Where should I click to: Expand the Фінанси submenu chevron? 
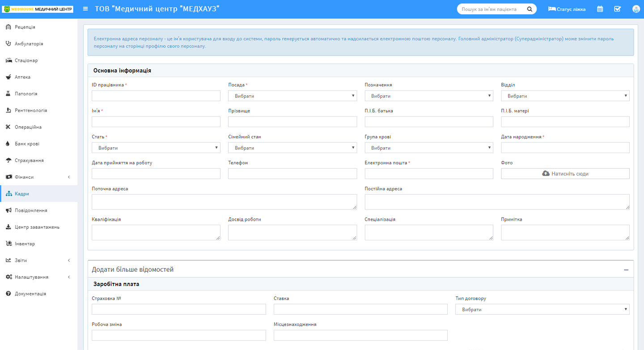(x=69, y=177)
